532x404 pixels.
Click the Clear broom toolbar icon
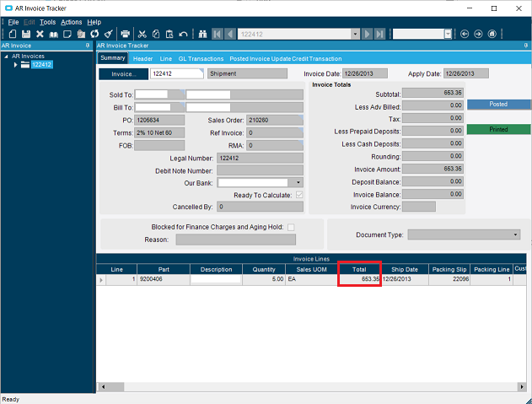point(108,34)
